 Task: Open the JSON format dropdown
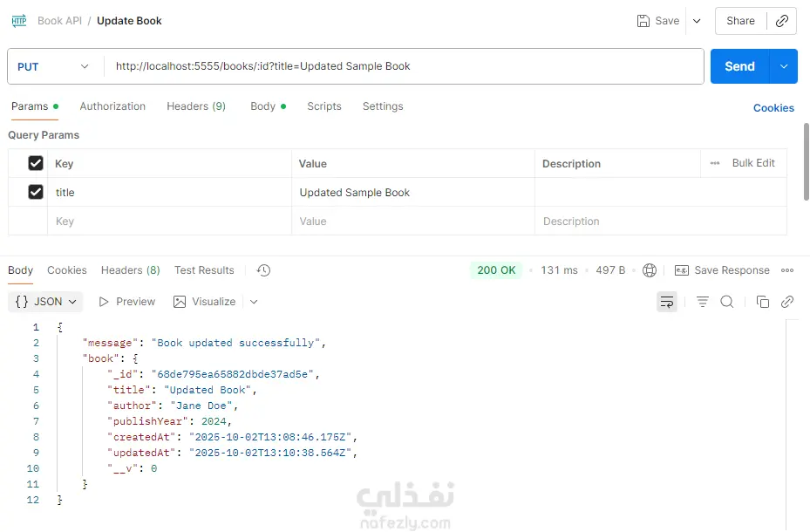click(46, 302)
